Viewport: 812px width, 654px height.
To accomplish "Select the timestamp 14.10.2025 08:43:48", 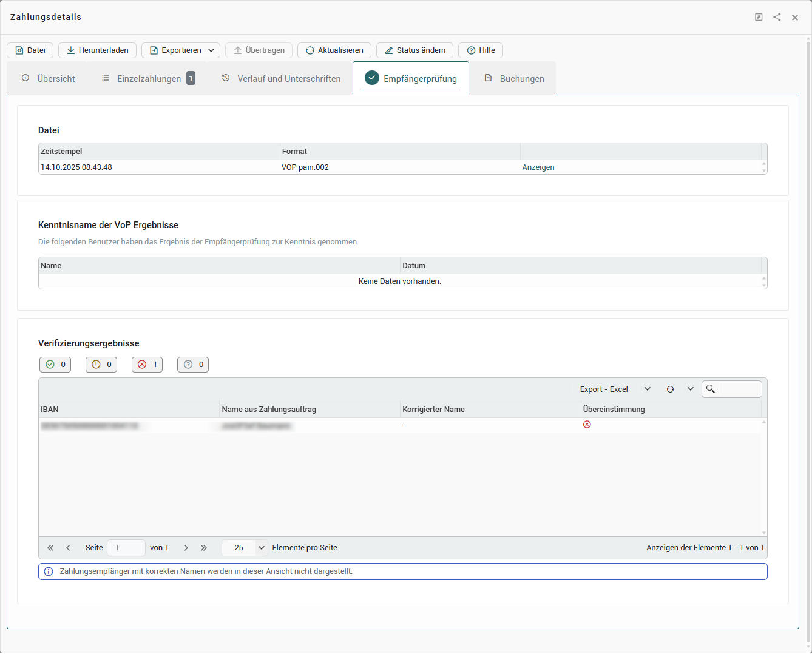I will coord(76,167).
